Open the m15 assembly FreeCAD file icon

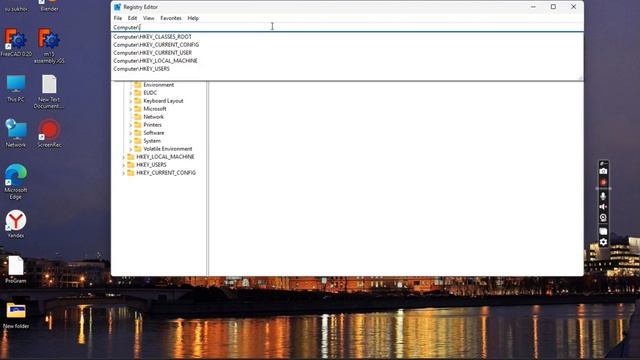pos(49,46)
